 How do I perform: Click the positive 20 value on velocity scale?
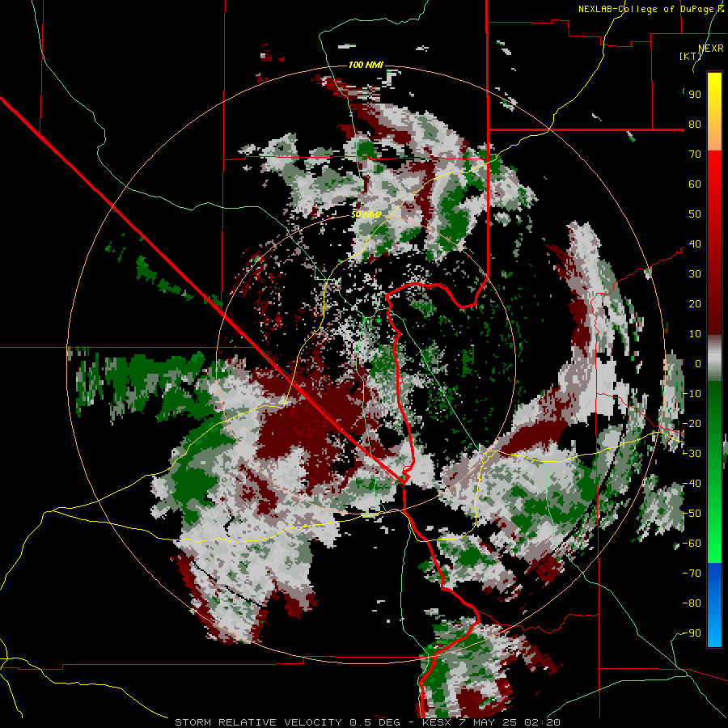click(x=695, y=304)
